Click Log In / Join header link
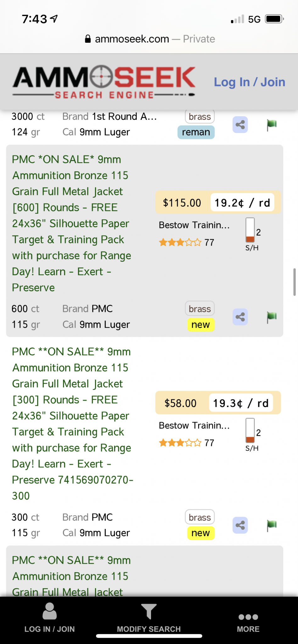 pos(249,82)
